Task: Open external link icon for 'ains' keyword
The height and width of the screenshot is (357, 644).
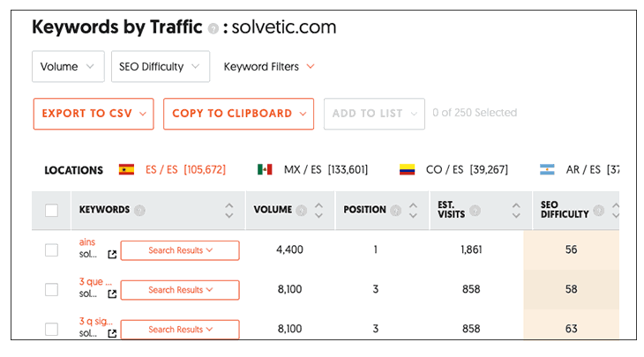Action: [112, 255]
